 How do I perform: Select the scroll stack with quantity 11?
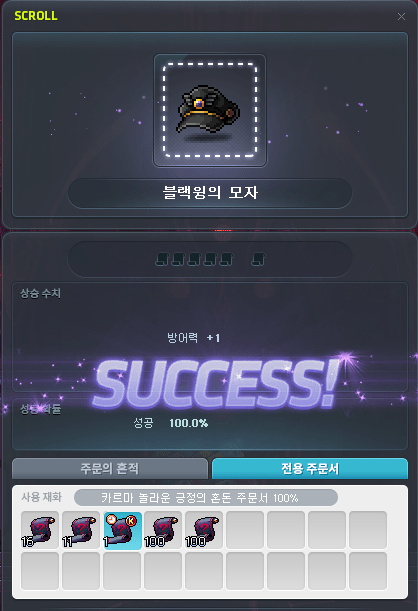pyautogui.click(x=81, y=530)
